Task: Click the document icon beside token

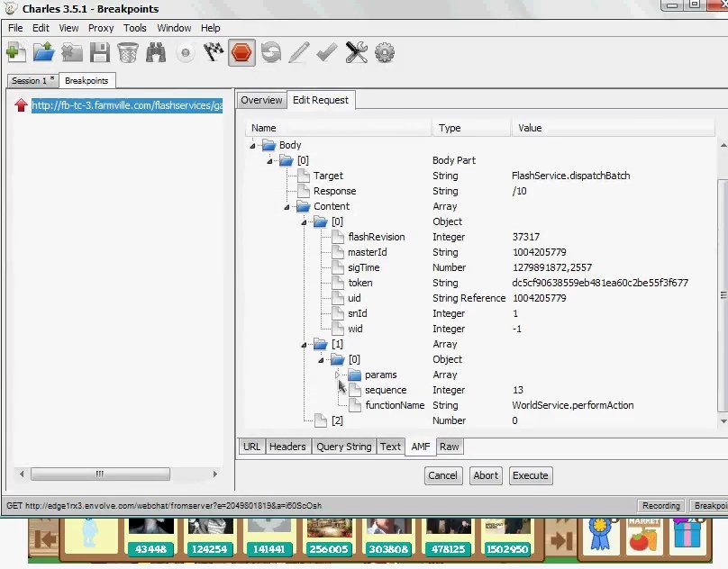Action: [x=338, y=283]
